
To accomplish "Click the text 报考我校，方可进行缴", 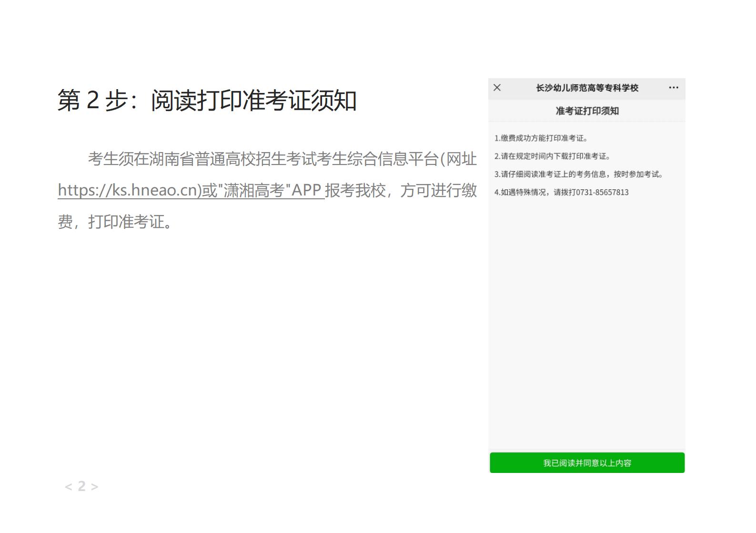I will point(401,190).
